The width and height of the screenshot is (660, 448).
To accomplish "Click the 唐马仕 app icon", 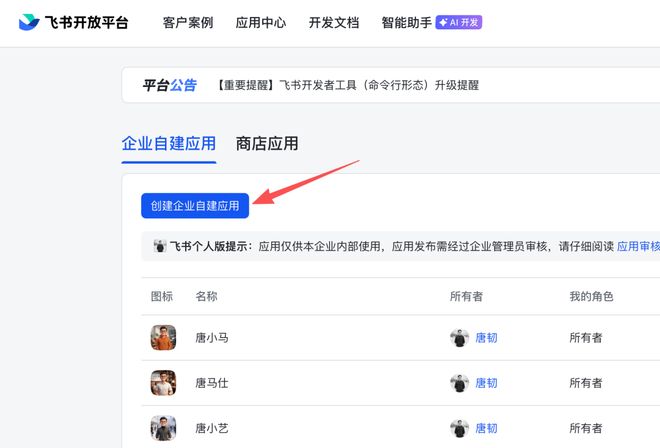I will point(163,383).
